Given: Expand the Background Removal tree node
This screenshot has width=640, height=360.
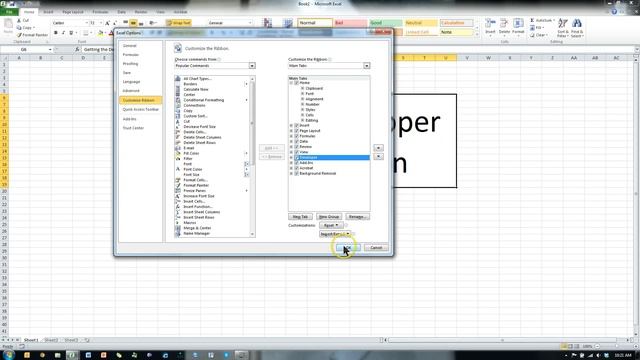Looking at the screenshot, I should point(291,173).
